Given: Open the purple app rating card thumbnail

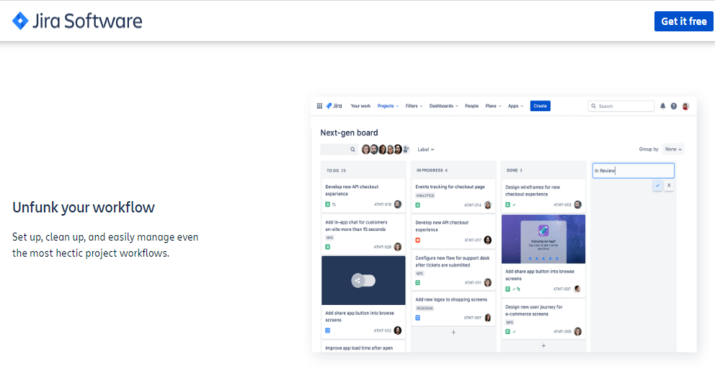Looking at the screenshot, I should [543, 239].
